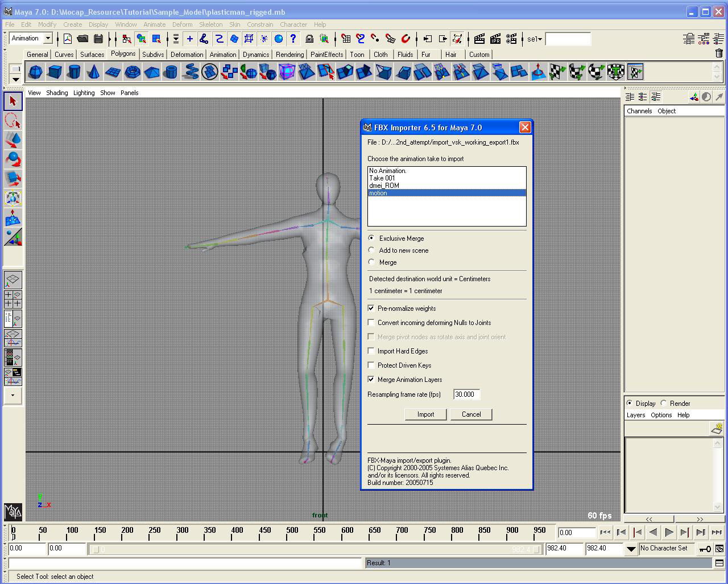Switch to Rendering shelf tab
Image resolution: width=728 pixels, height=584 pixels.
pos(289,55)
